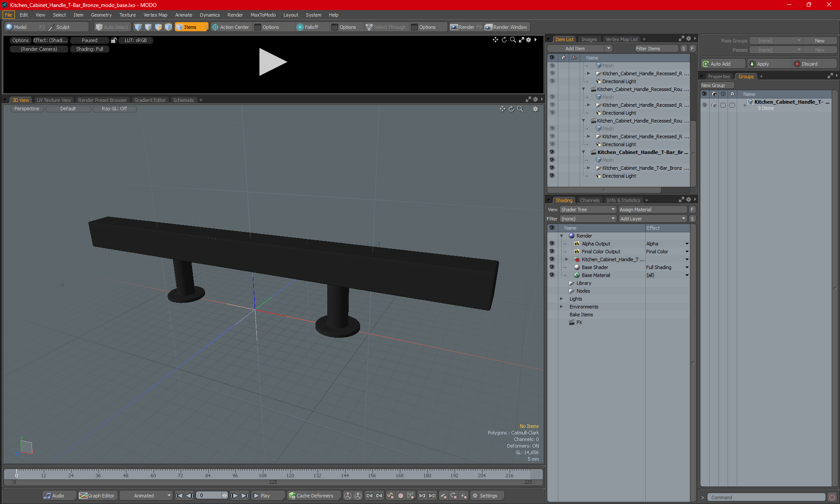Open the Add Layer dropdown

point(653,219)
